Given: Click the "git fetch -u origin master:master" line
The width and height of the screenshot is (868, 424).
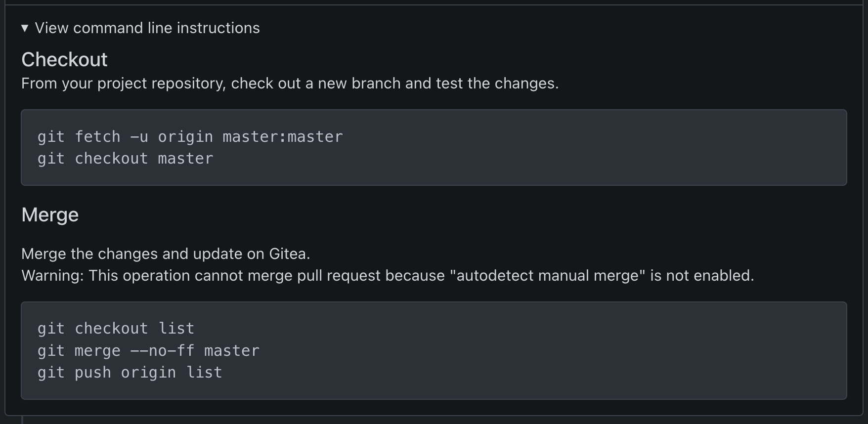Looking at the screenshot, I should (190, 137).
